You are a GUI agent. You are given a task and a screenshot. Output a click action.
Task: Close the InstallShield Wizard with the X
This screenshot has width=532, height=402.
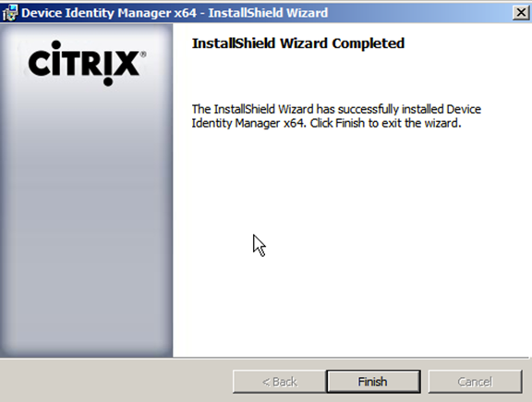(x=521, y=13)
